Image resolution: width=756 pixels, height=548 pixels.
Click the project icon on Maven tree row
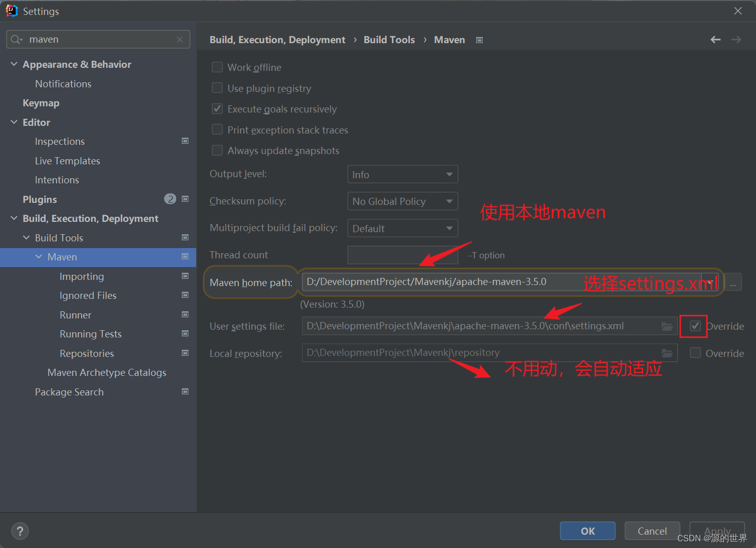click(185, 256)
